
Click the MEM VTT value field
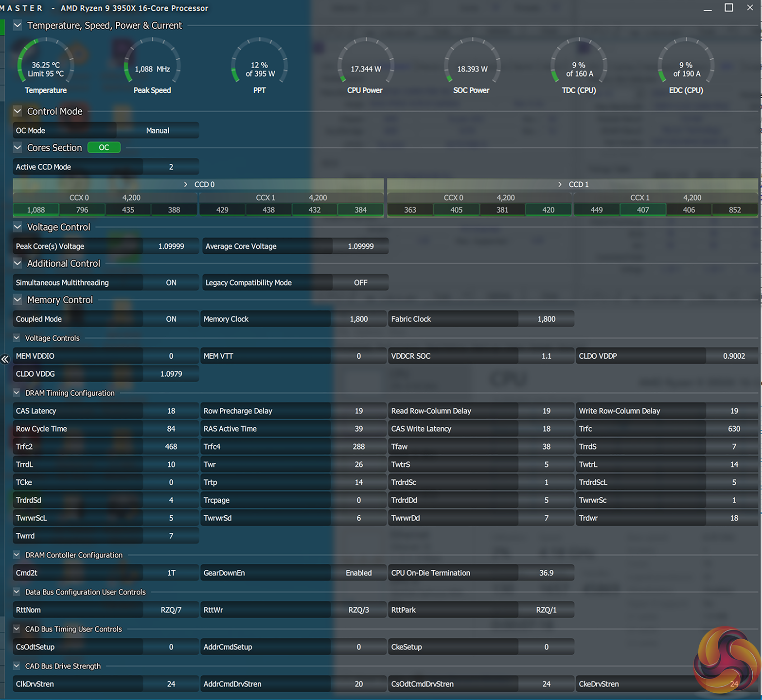359,356
